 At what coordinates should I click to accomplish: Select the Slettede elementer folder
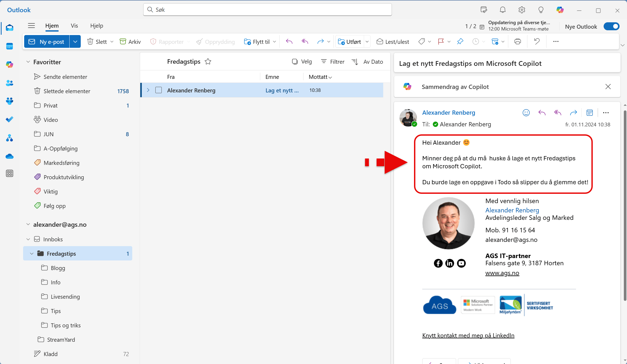pos(78,91)
